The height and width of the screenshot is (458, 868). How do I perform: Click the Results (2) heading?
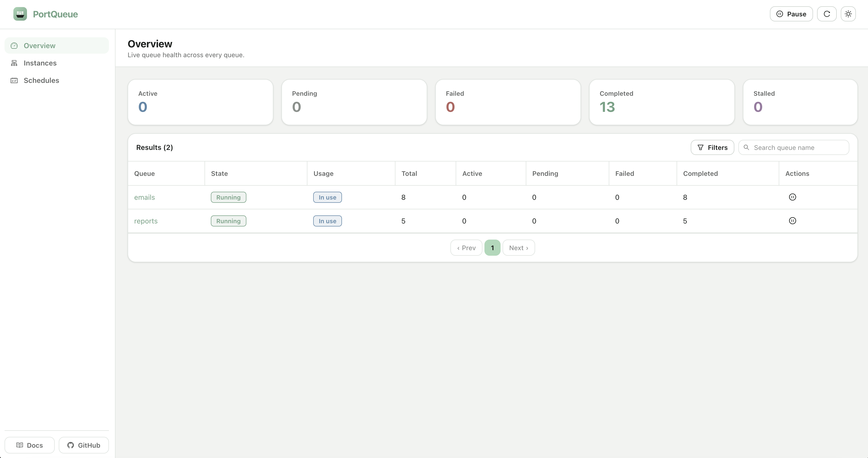coord(154,147)
